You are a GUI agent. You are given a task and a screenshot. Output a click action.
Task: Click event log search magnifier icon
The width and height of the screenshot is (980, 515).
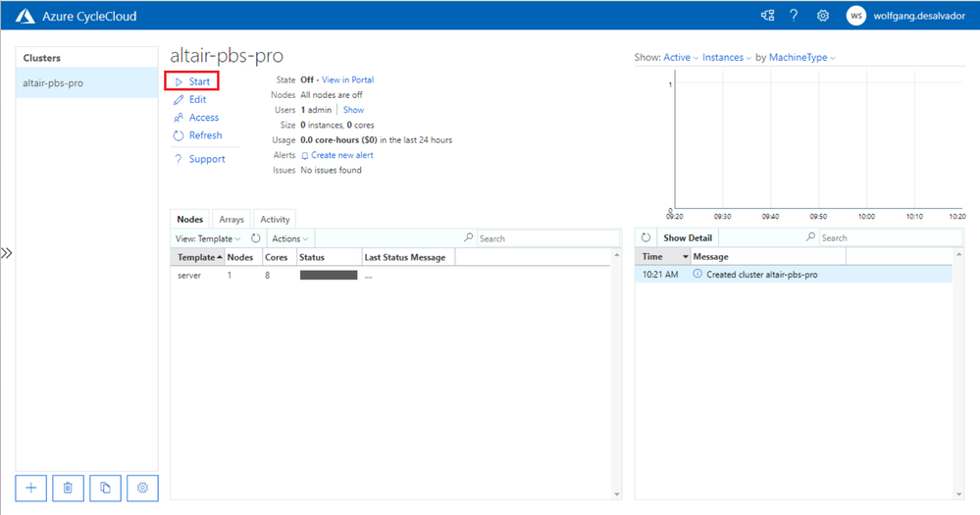click(x=810, y=237)
